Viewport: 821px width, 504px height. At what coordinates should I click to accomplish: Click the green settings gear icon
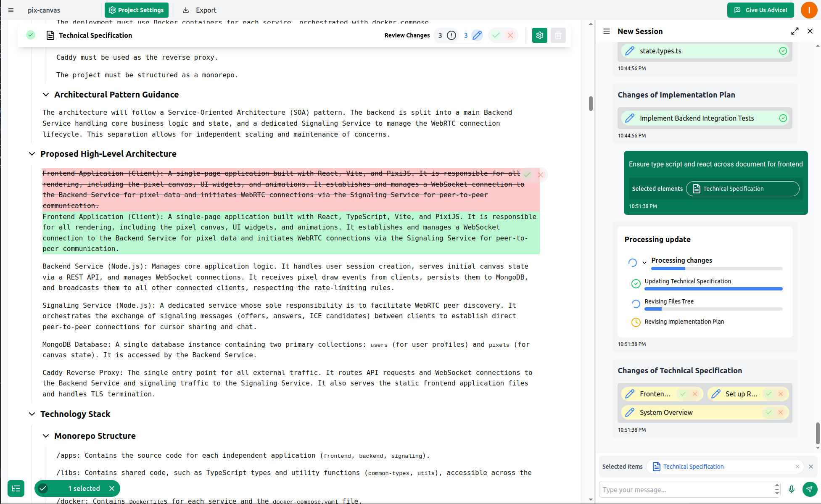coord(540,36)
